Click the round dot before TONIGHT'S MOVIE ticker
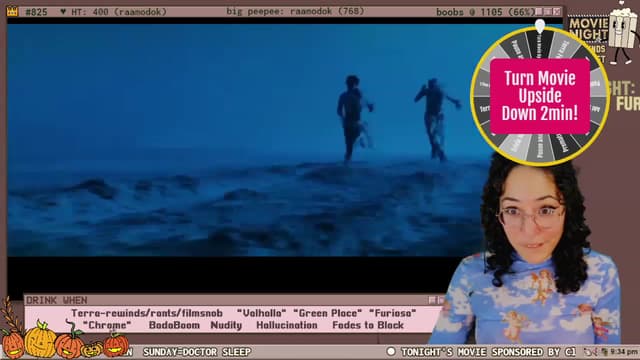640x360 pixels. pyautogui.click(x=391, y=351)
